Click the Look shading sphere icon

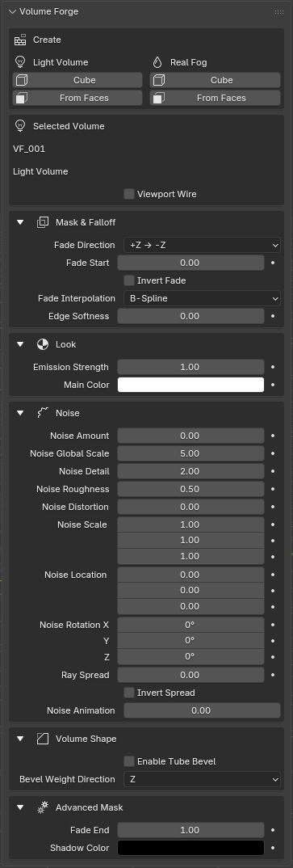click(x=43, y=344)
